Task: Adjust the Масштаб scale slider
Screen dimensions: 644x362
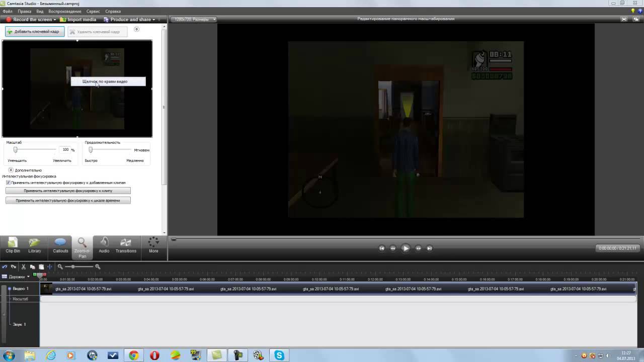Action: tap(16, 150)
